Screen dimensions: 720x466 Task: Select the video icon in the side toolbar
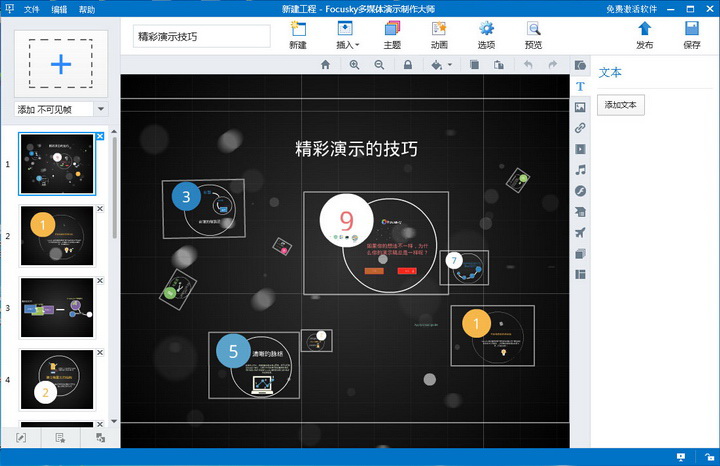tap(580, 149)
